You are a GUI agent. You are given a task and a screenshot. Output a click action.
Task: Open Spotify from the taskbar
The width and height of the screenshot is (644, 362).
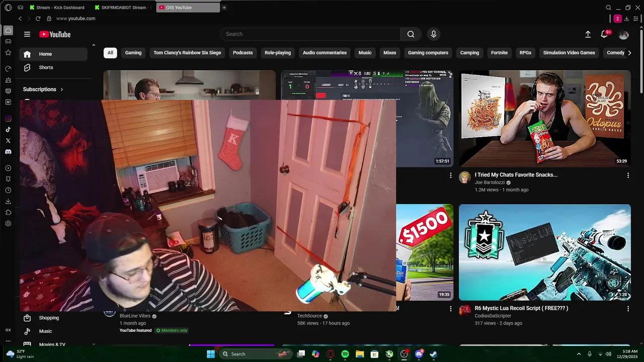pos(345,354)
